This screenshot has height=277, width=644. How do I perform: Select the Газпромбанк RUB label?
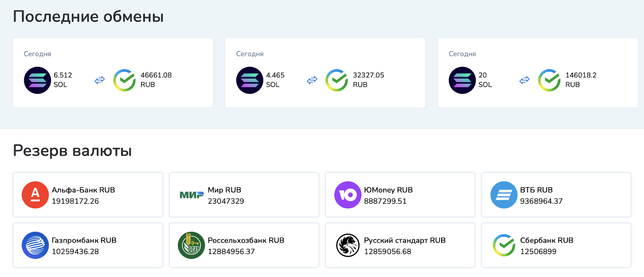(x=84, y=240)
